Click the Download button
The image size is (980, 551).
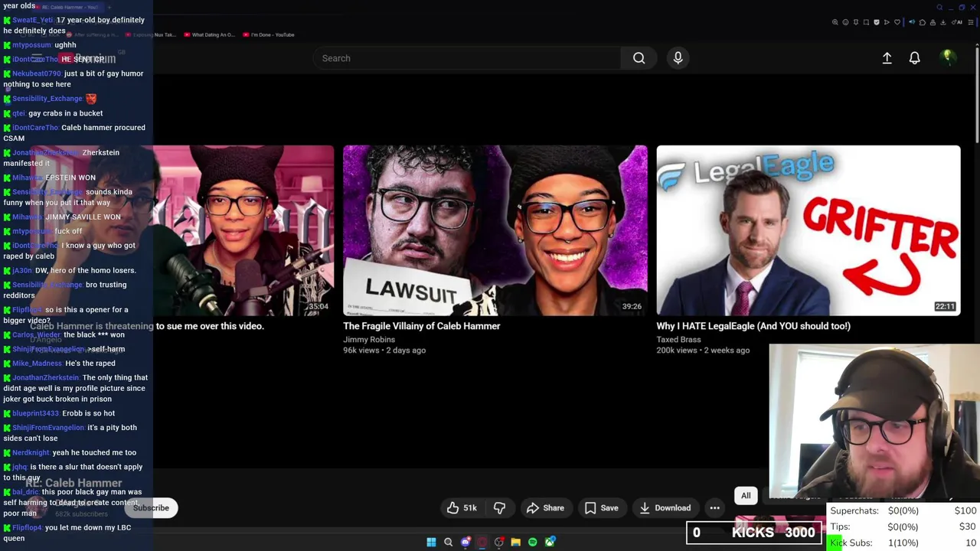(x=665, y=507)
